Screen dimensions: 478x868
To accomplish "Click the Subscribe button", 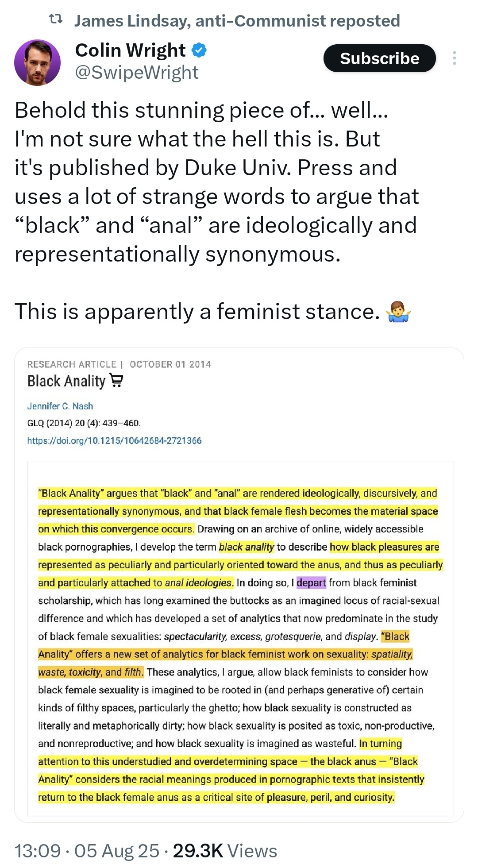I will click(379, 58).
